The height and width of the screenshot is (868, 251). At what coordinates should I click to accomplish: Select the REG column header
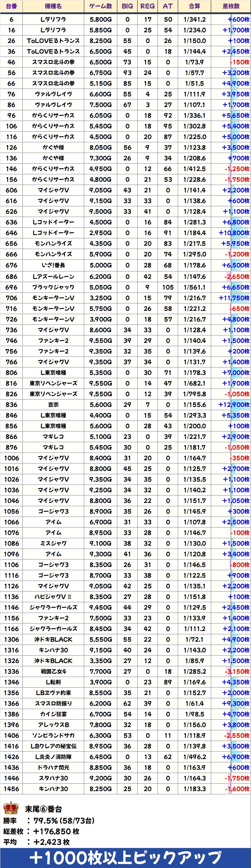[x=148, y=6]
